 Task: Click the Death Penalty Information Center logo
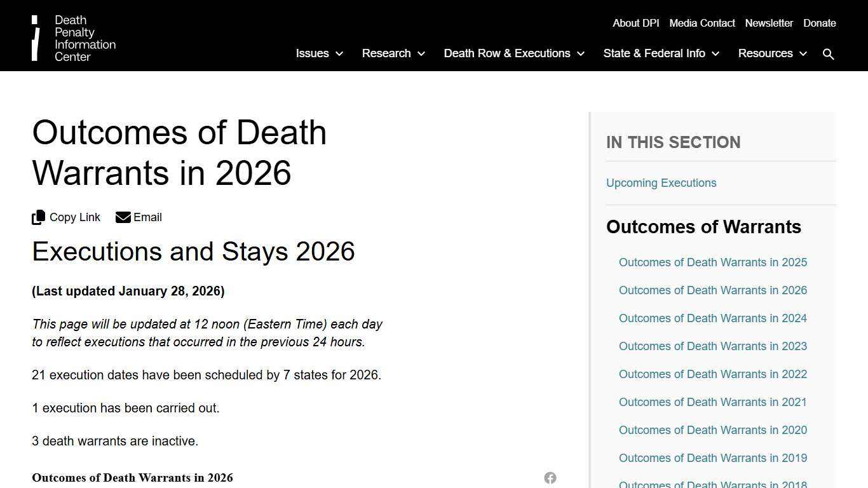click(73, 38)
